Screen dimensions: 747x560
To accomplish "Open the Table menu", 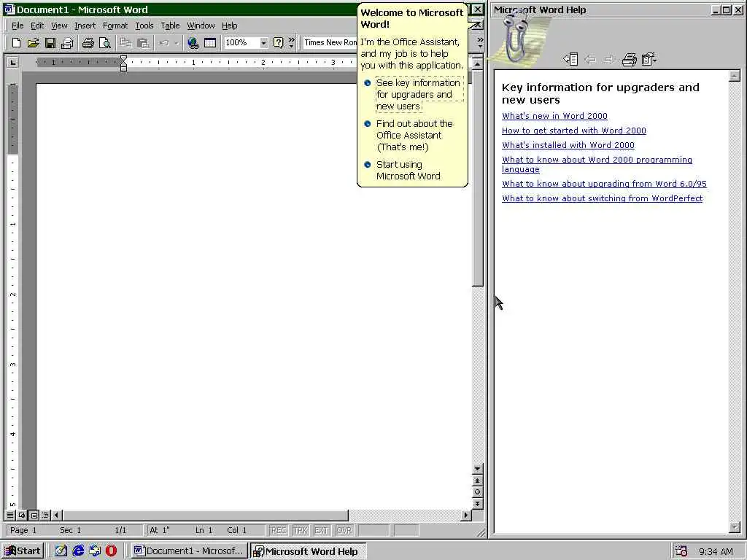I will [170, 26].
